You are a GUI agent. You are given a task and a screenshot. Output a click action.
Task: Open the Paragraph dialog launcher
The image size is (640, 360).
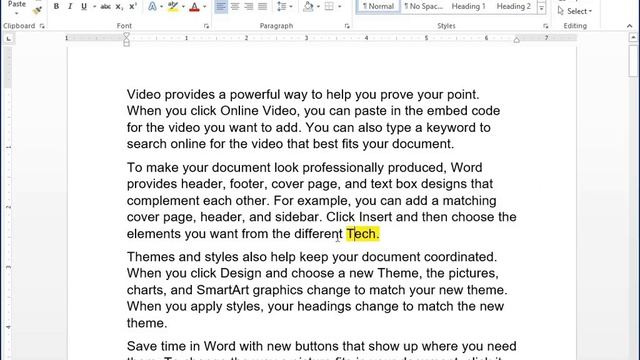pos(347,26)
